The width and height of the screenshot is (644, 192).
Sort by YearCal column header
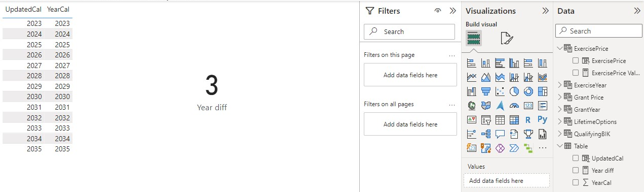tap(58, 9)
